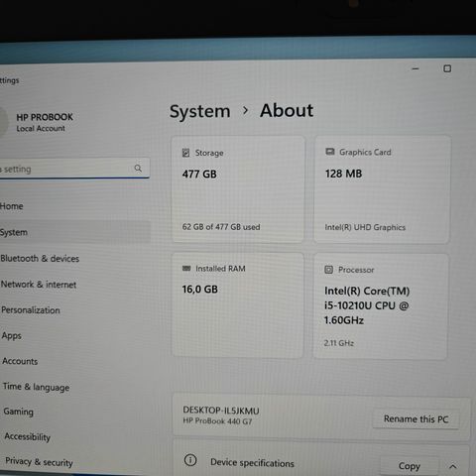476x476 pixels.
Task: Click the Processor chip icon
Action: 328,270
